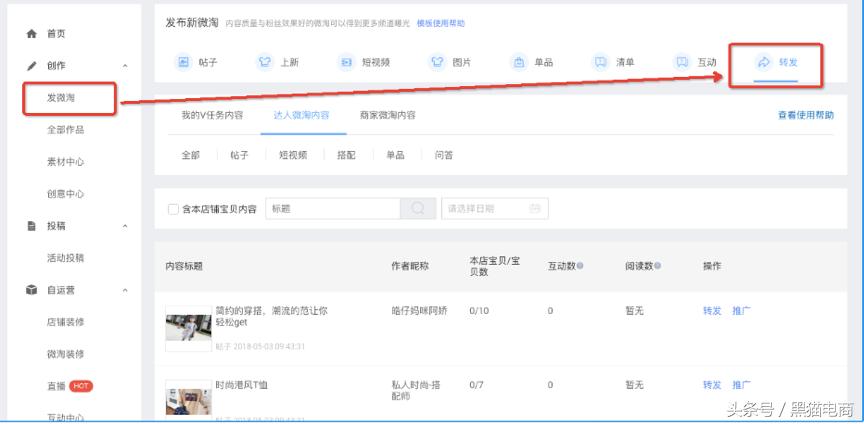
Task: Click the 上新 shirt icon
Action: (264, 62)
